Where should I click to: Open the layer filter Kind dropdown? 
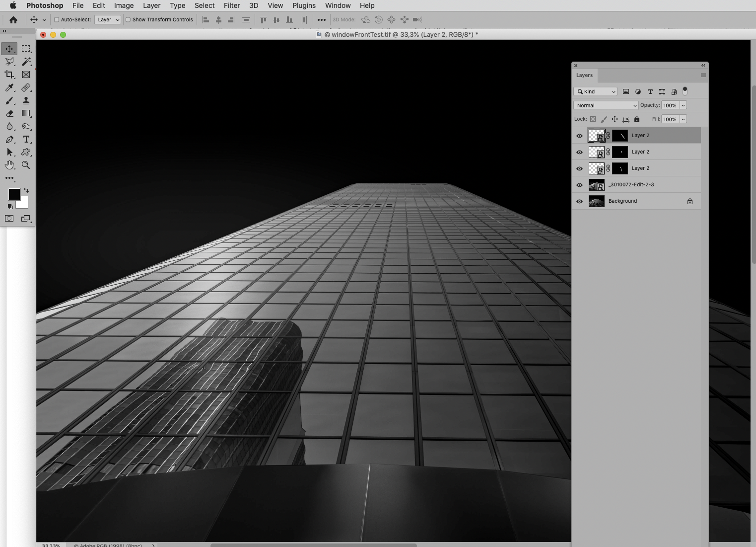[595, 91]
